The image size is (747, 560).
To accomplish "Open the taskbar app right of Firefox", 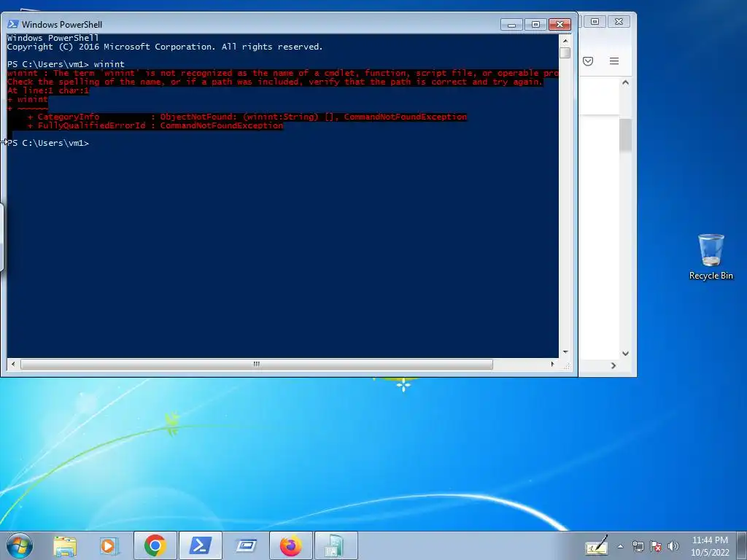I will click(336, 545).
